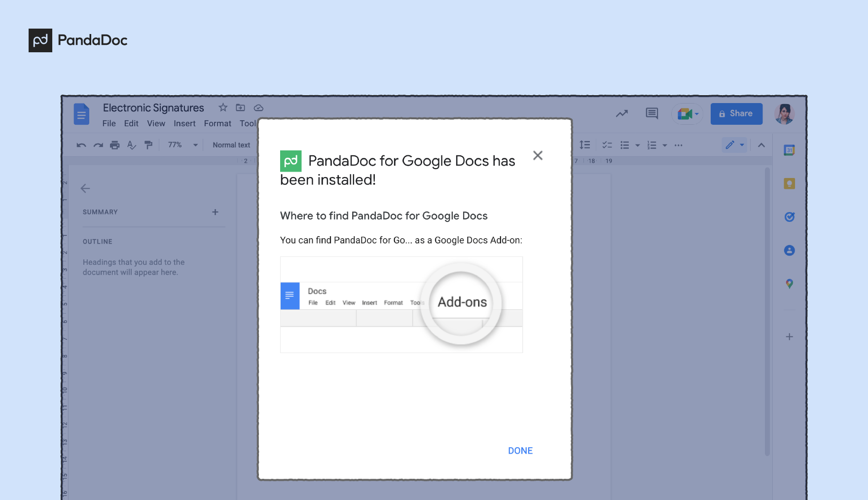Close the document outline with back arrow
Screen dimensions: 868x500
[85, 188]
